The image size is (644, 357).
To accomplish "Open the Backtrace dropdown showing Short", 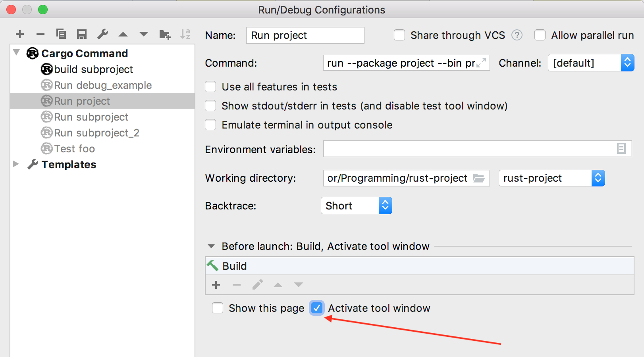I will (x=384, y=205).
